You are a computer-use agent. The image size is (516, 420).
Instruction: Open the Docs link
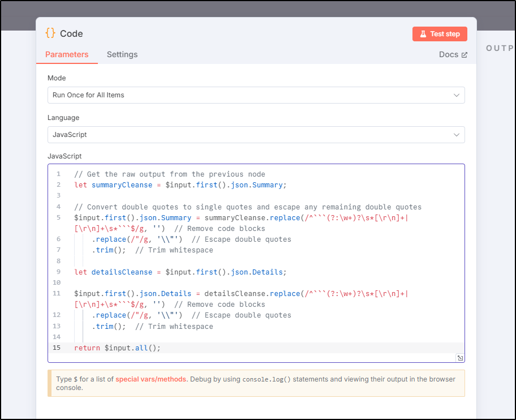point(453,55)
